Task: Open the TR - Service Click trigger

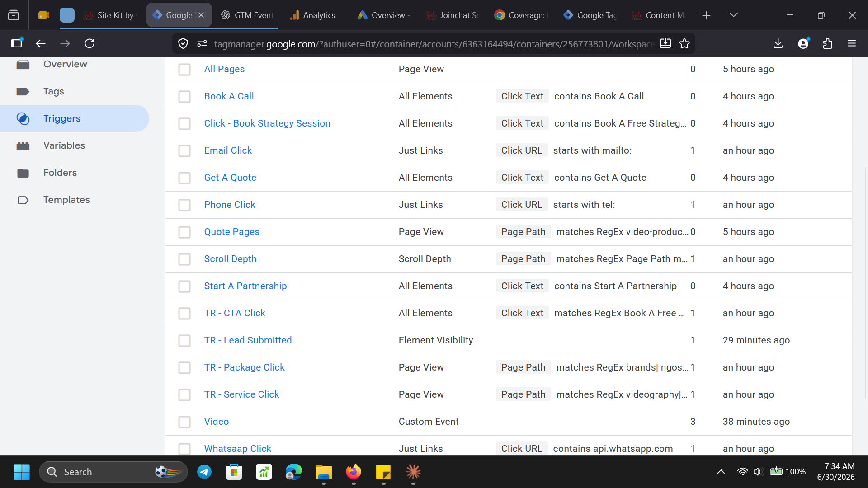Action: pyautogui.click(x=241, y=394)
